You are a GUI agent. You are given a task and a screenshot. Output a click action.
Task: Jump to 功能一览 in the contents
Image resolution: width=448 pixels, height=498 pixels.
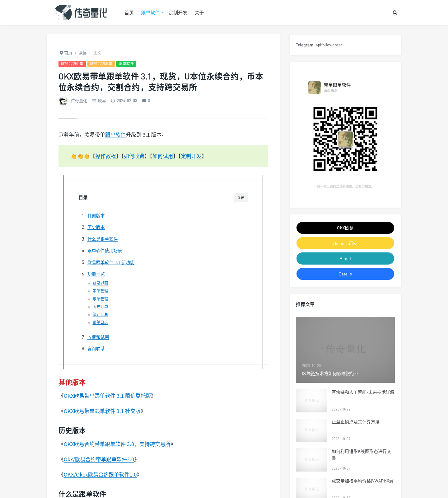pyautogui.click(x=96, y=274)
